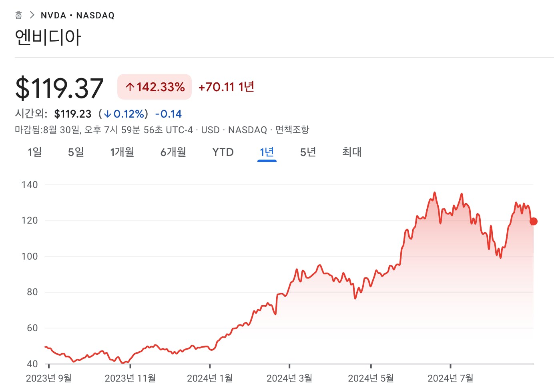Select the 6개월 range tab
The width and height of the screenshot is (554, 392).
173,152
